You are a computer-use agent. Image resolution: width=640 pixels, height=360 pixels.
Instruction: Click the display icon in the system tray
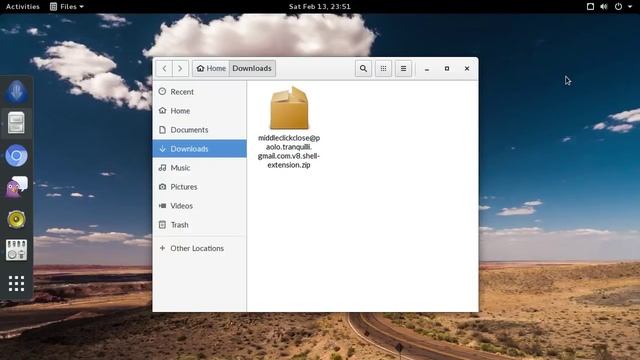590,7
